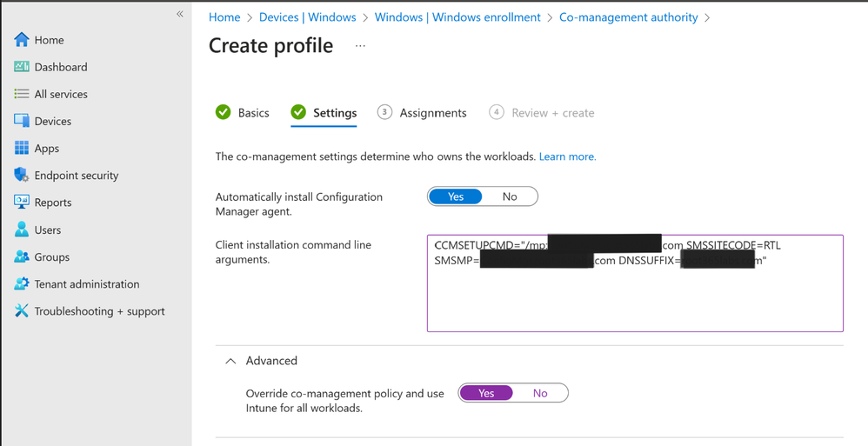Click the Apps grid icon

point(22,148)
